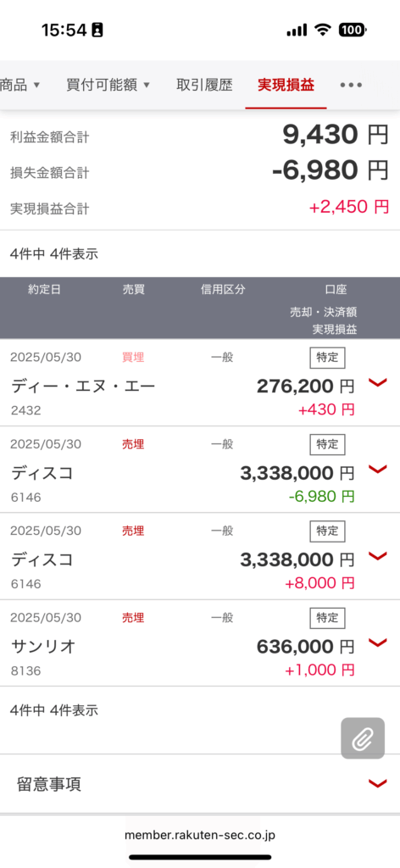Open the three-dots more menu

351,86
